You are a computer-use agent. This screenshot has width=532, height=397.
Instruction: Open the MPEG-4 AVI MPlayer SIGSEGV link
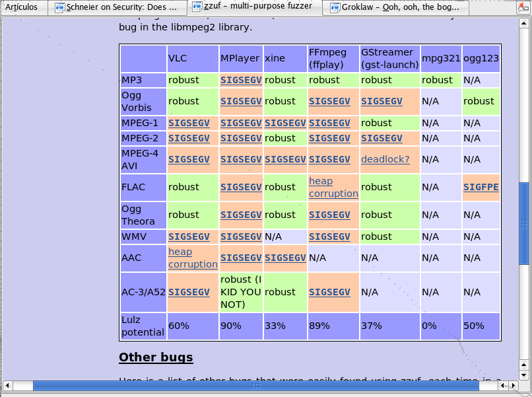tap(241, 159)
